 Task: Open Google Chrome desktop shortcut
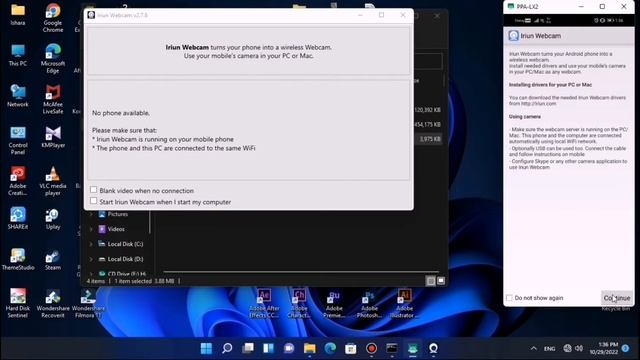[53, 18]
